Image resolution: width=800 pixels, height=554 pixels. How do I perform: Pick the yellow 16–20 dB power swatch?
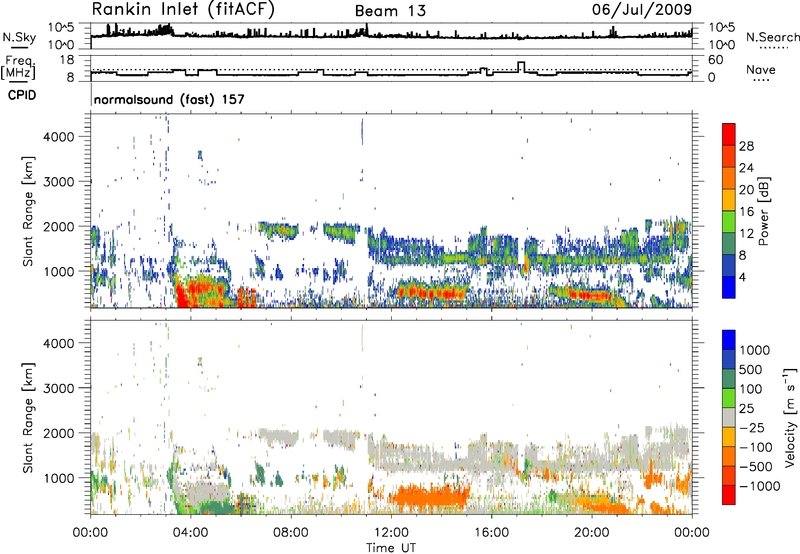(x=729, y=199)
